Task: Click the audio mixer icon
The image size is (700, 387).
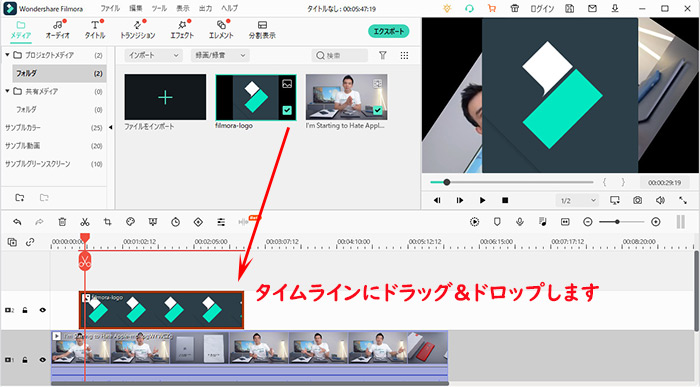Action: pos(542,222)
